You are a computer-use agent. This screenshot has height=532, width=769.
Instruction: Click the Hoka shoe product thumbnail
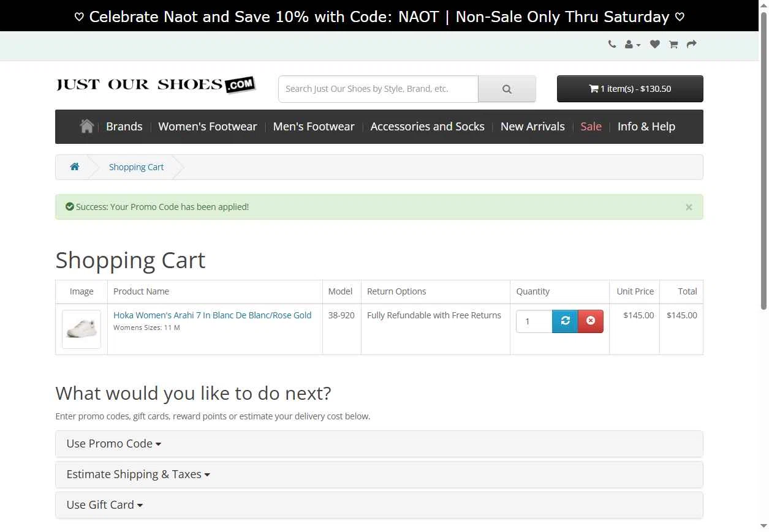click(x=81, y=329)
